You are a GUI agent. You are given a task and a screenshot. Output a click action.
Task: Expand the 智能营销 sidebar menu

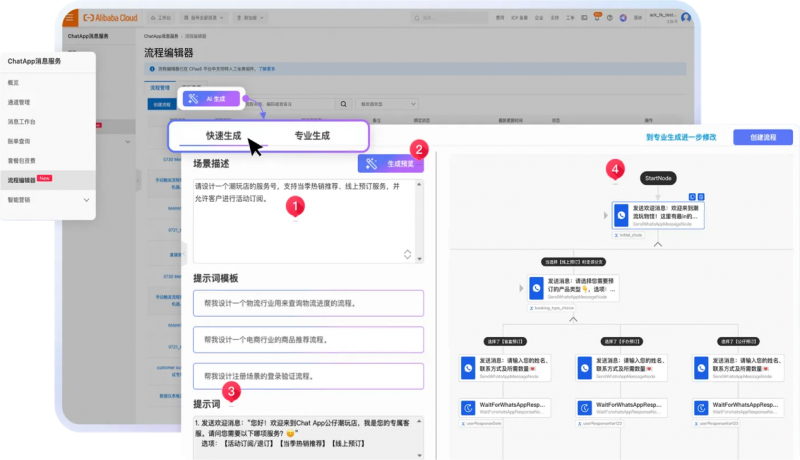[x=48, y=200]
